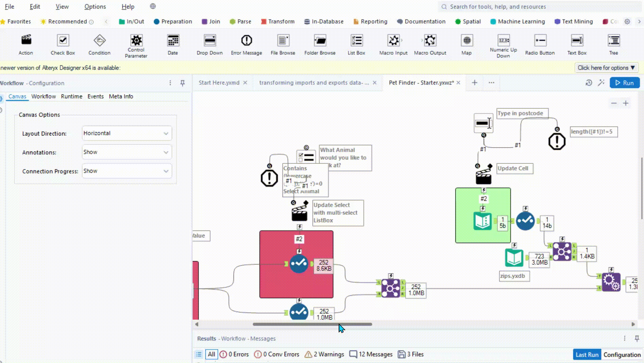
Task: Click the search tools and help field
Action: (541, 6)
